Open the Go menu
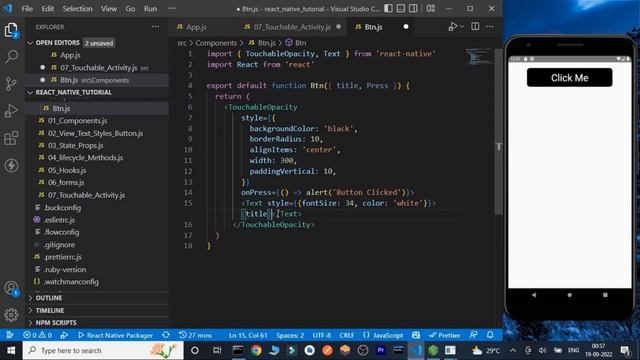The width and height of the screenshot is (640, 360). point(130,9)
